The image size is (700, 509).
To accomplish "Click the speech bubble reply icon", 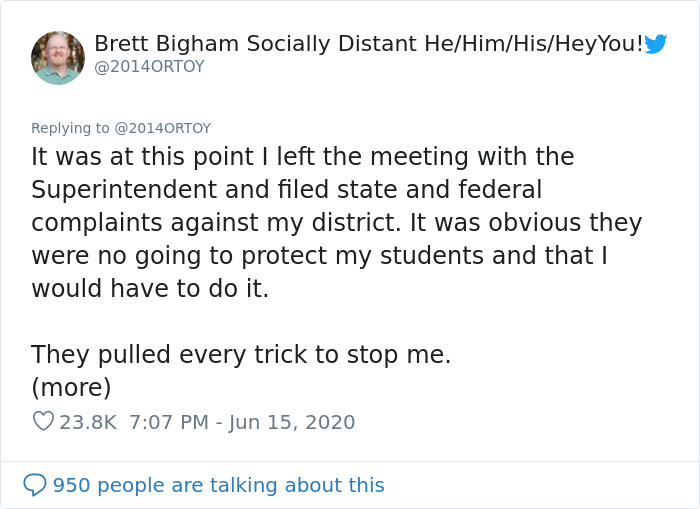I will pyautogui.click(x=35, y=485).
